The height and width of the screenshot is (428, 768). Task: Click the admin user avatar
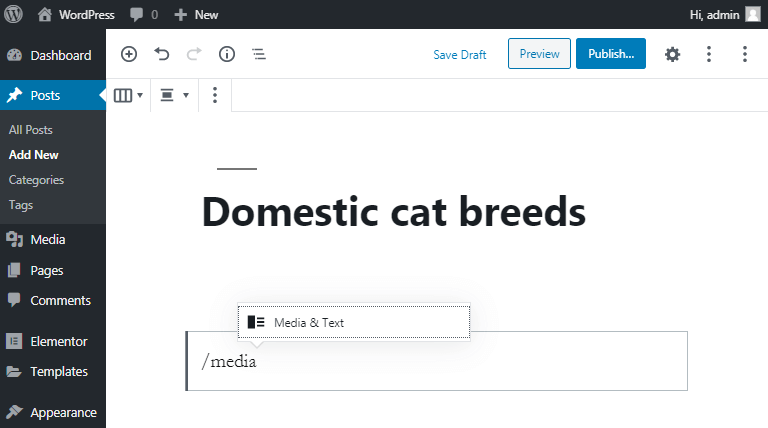coord(753,14)
